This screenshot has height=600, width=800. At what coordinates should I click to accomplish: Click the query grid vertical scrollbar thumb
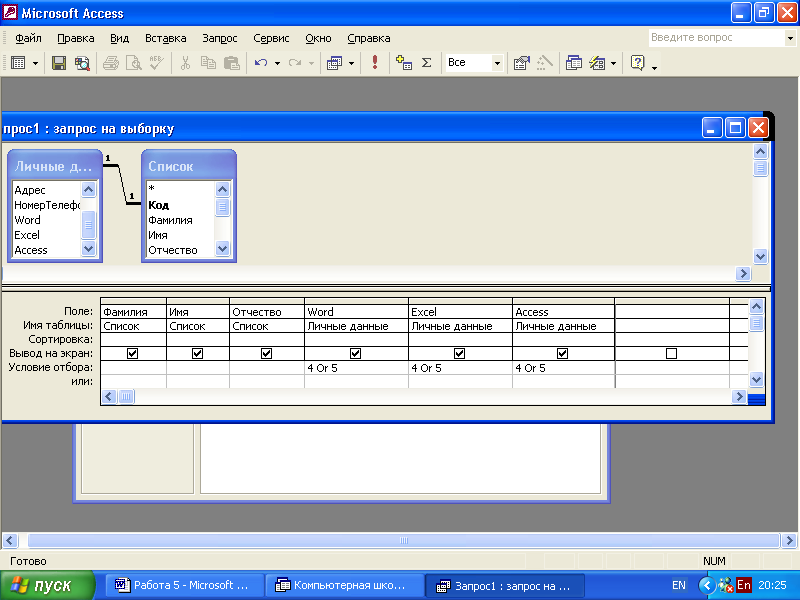[x=756, y=322]
